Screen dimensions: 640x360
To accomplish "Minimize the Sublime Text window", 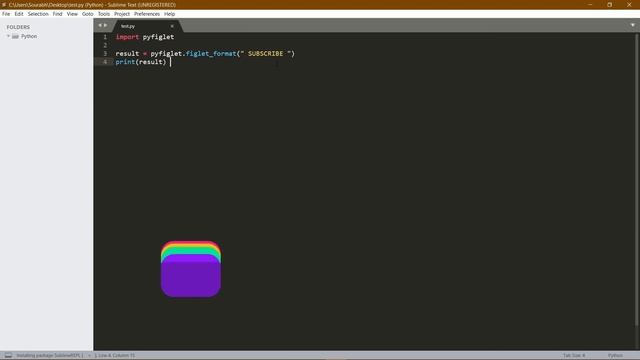I will point(590,4).
